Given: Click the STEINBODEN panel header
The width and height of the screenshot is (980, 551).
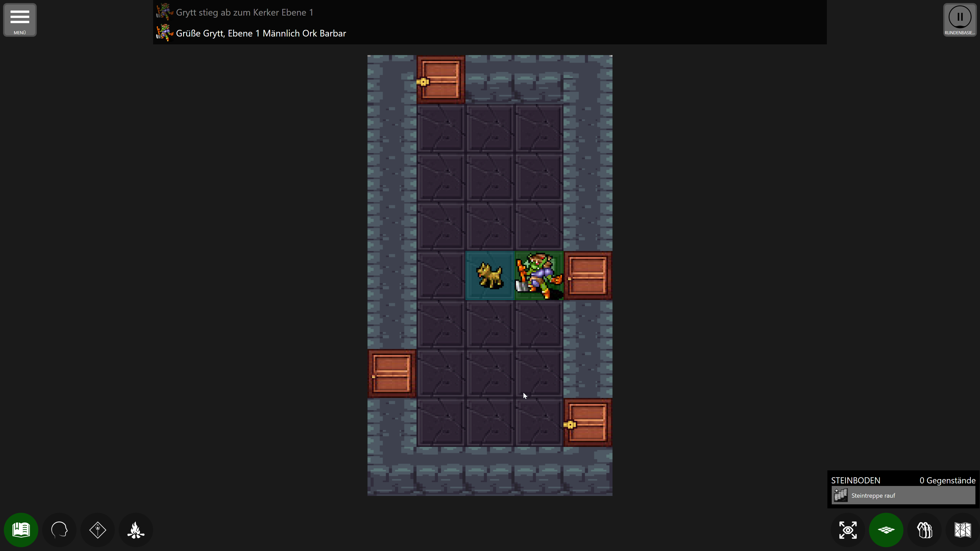Looking at the screenshot, I should 855,480.
